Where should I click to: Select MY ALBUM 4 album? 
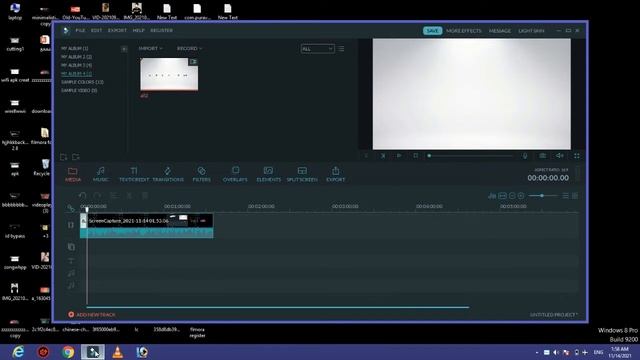(x=76, y=74)
